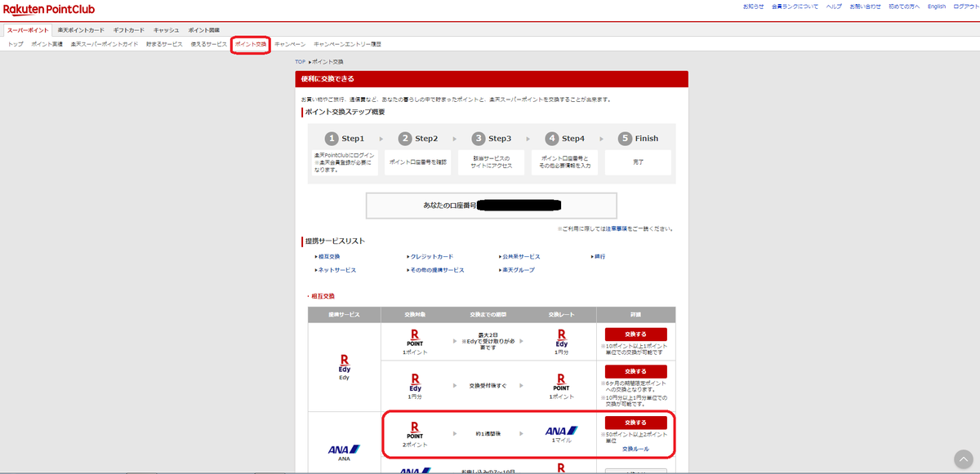Image resolution: width=980 pixels, height=474 pixels.
Task: Select 貯まるサービス in the sub-navigation
Action: point(165,44)
